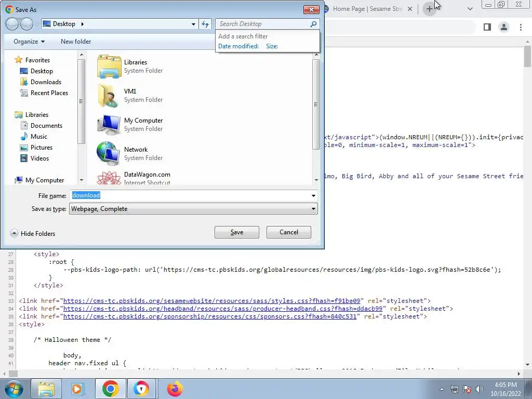This screenshot has height=399, width=532.
Task: Select the Libraries system folder icon
Action: click(x=109, y=66)
